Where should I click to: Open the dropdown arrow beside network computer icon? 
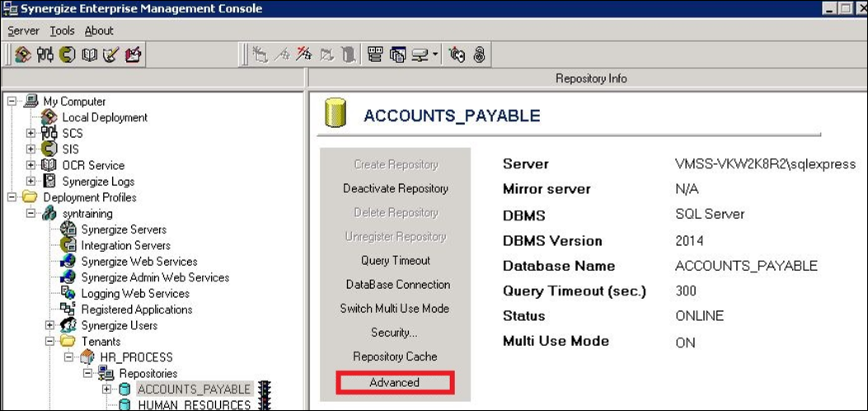tap(435, 54)
